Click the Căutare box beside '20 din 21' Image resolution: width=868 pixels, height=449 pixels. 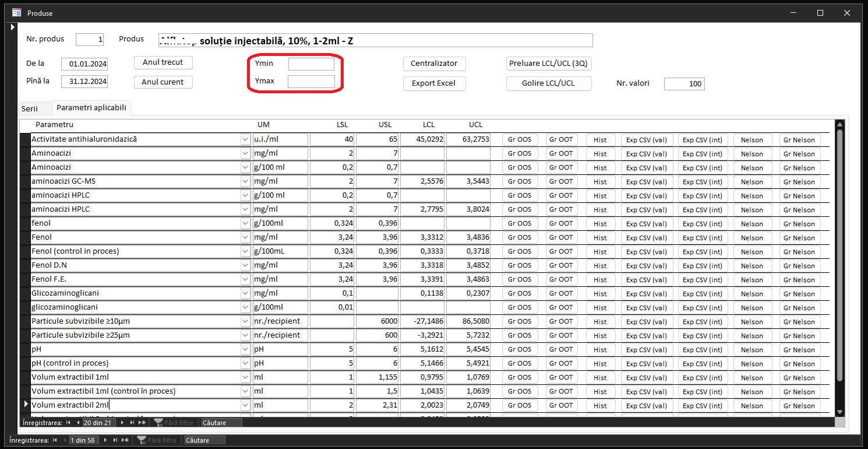point(222,423)
